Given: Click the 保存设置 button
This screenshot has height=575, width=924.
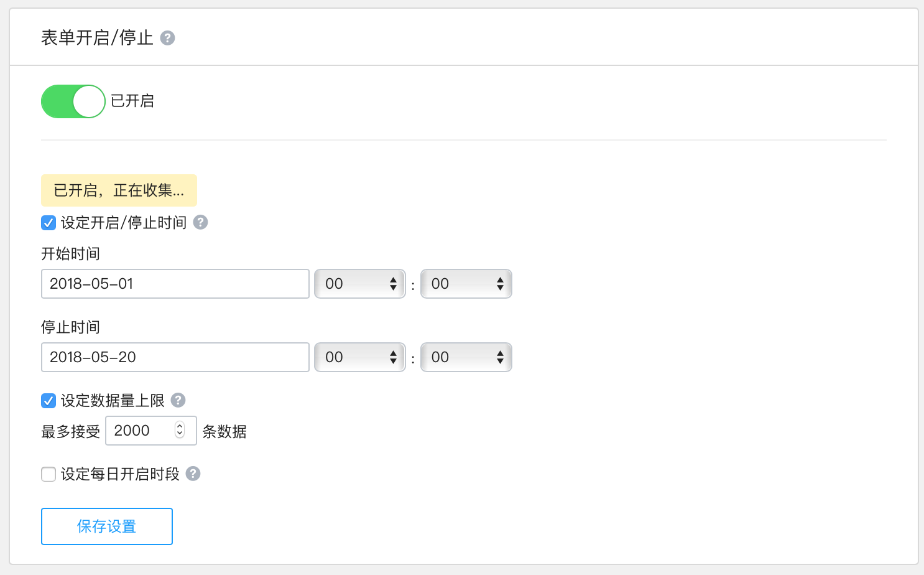Looking at the screenshot, I should pos(107,526).
